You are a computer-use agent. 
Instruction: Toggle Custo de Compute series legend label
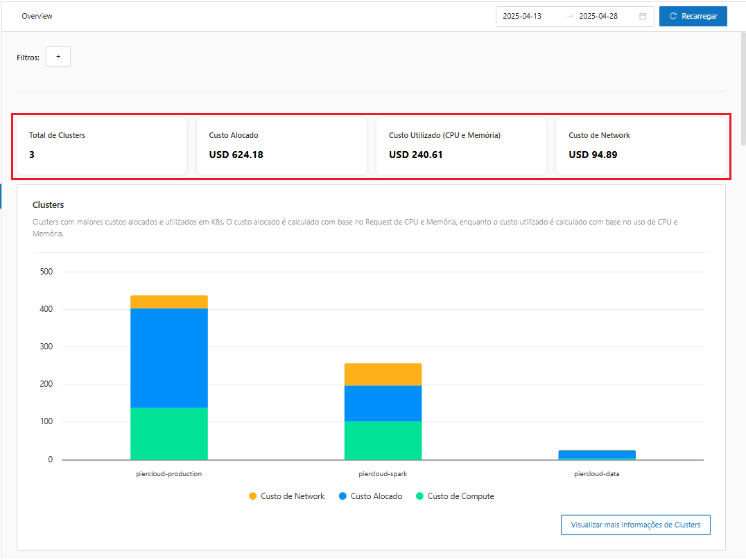point(460,496)
